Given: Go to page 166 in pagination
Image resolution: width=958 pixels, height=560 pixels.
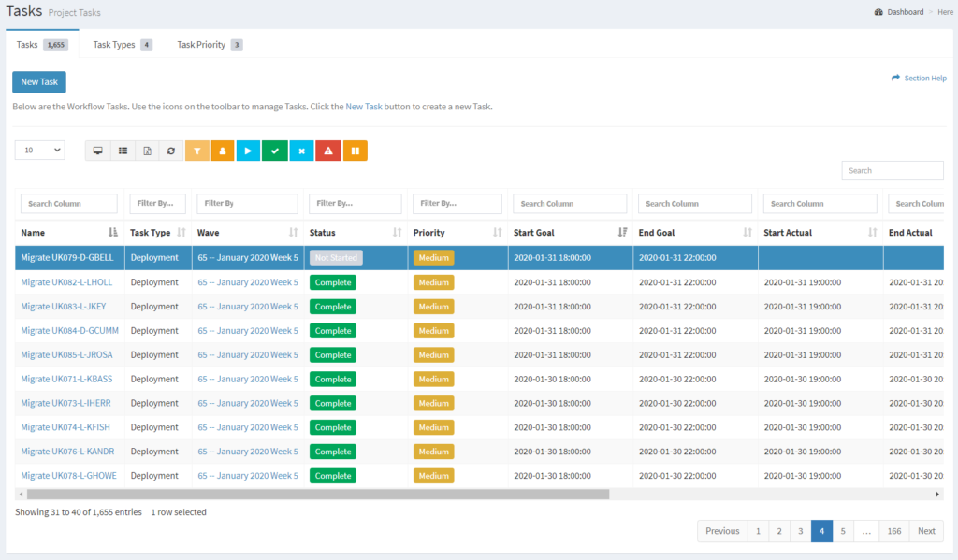Looking at the screenshot, I should tap(893, 530).
